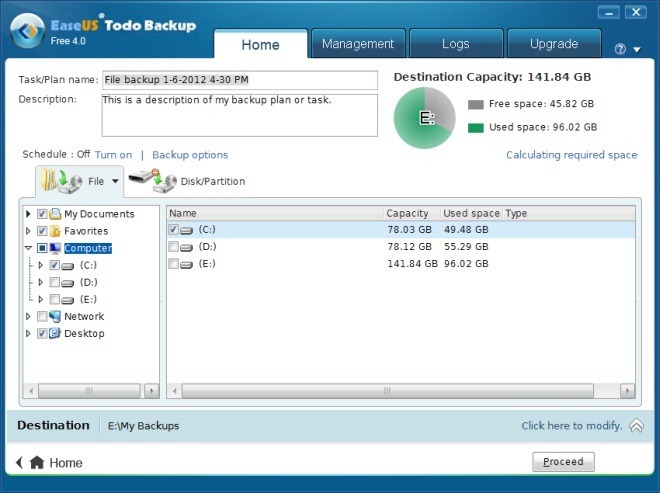The image size is (660, 493).
Task: Sort list by Capacity column header
Action: [412, 213]
